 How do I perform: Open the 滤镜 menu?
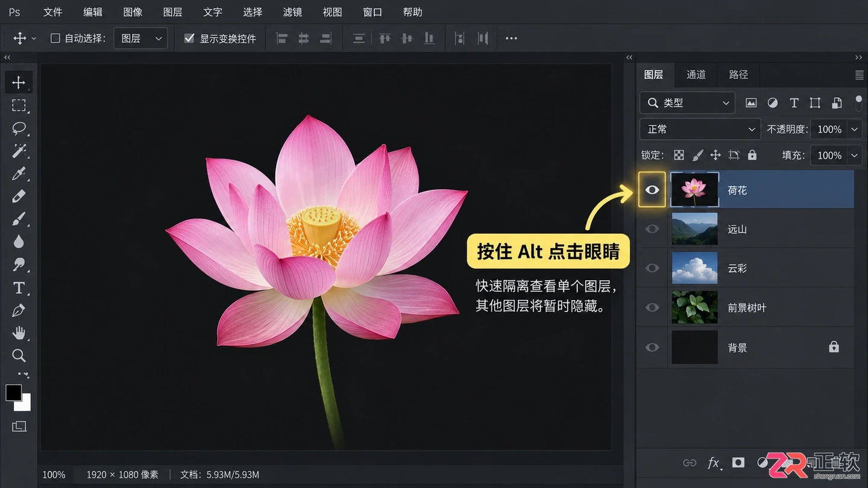(292, 12)
